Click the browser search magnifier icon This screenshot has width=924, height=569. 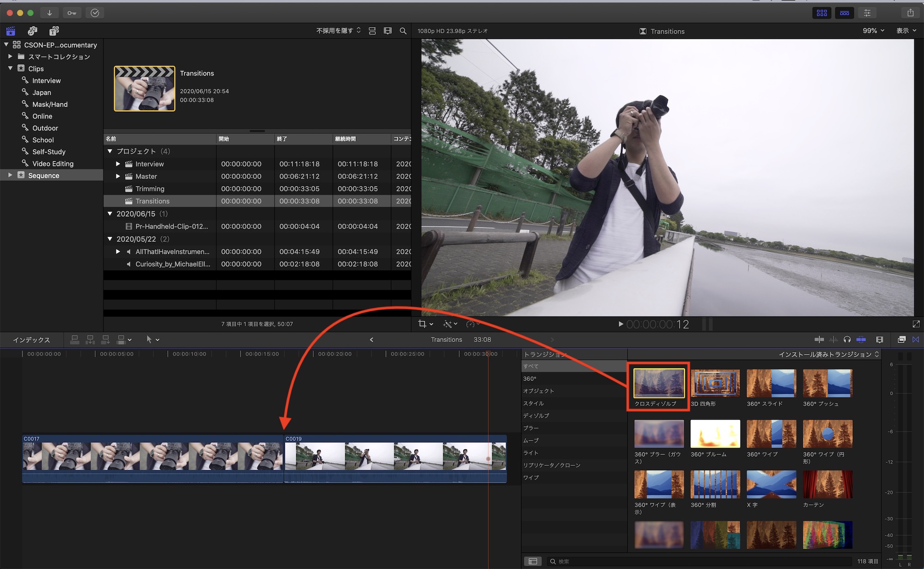[x=403, y=31]
